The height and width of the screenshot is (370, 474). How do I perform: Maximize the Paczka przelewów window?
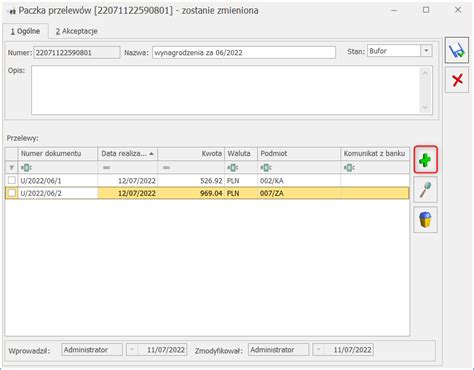pos(426,10)
